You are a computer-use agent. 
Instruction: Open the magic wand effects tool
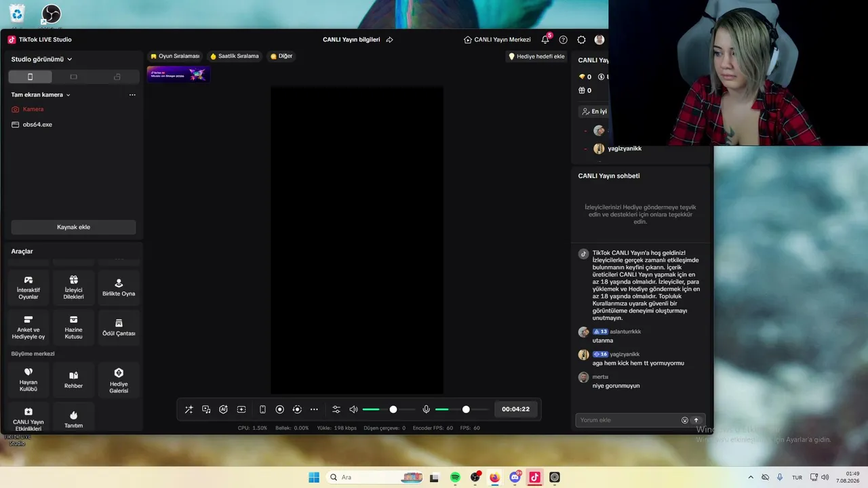click(189, 409)
